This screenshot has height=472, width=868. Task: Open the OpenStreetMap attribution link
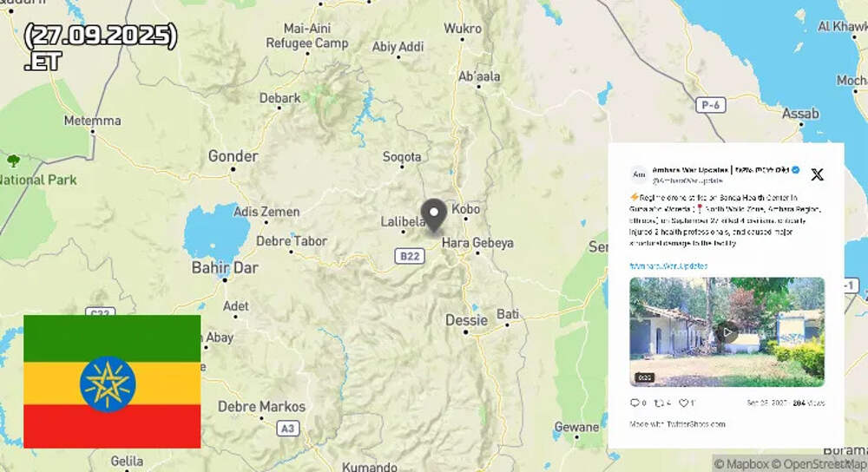coord(819,463)
